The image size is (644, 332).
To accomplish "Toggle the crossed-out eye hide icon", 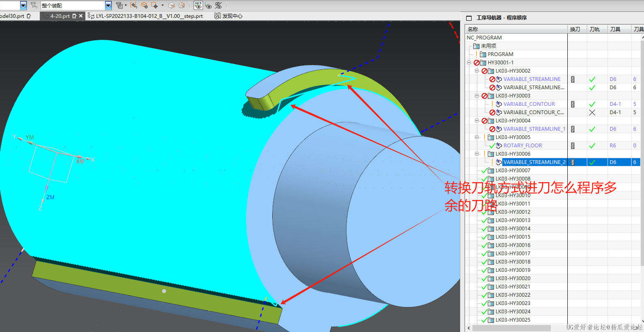I will click(218, 5).
